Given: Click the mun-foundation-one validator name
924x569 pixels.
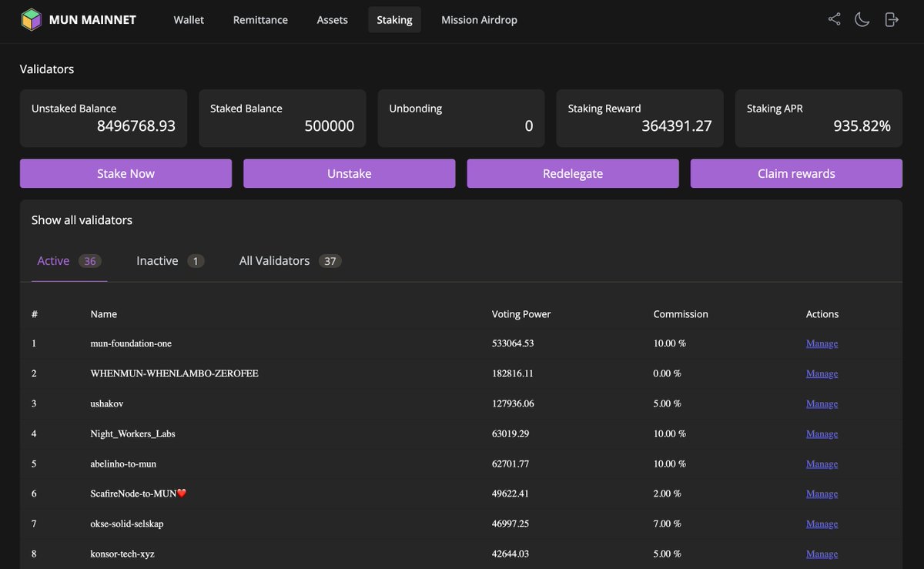Looking at the screenshot, I should click(131, 343).
